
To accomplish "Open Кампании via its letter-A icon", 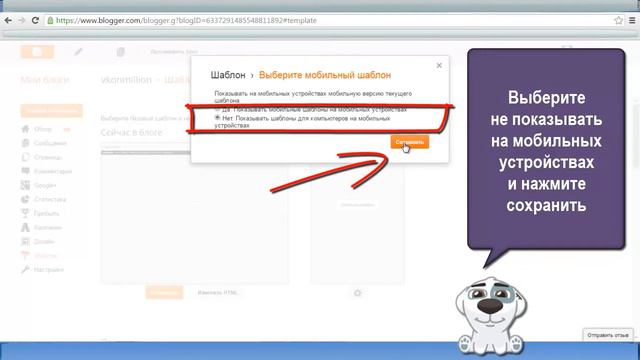I will [25, 227].
